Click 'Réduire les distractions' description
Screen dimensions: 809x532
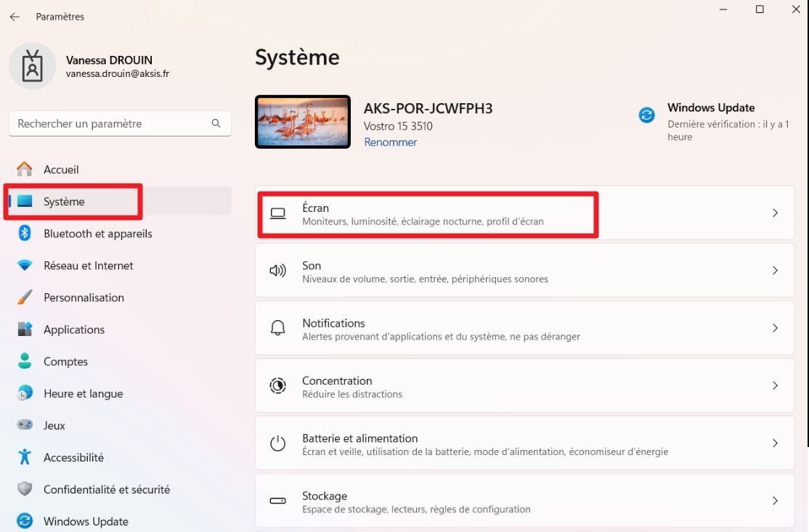(x=352, y=394)
